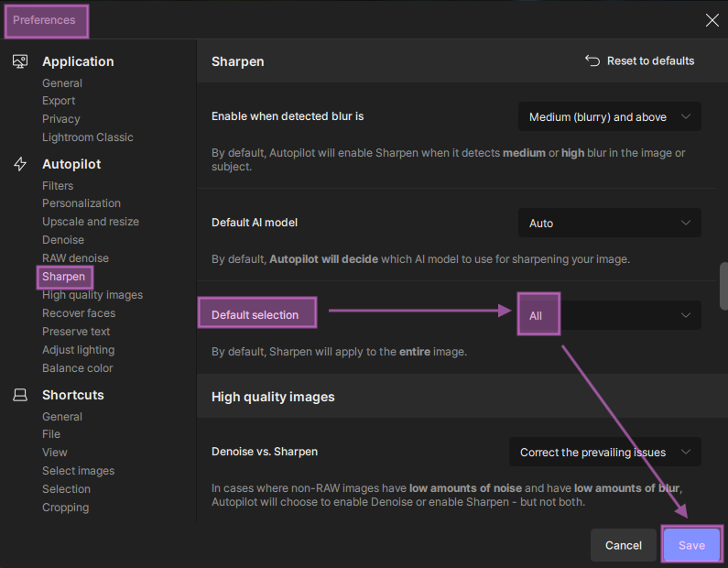Image resolution: width=728 pixels, height=568 pixels.
Task: Save the preference changes
Action: (691, 545)
